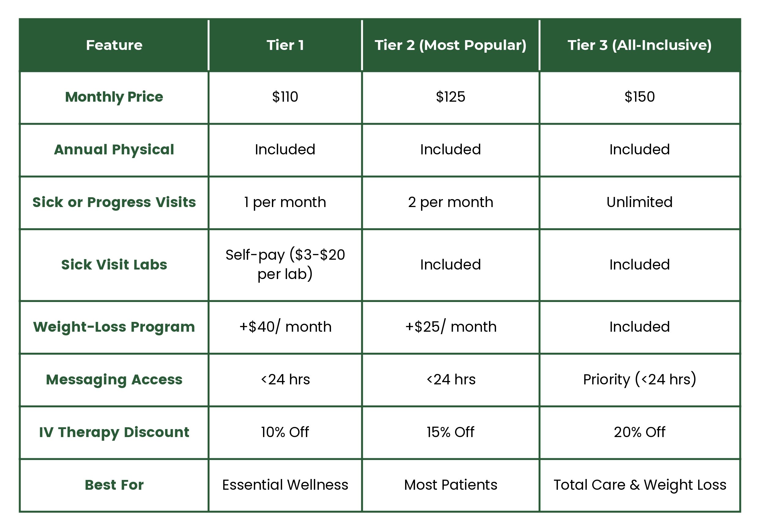Select the $110 price cell
Screen dimensions: 760x532
coord(285,97)
